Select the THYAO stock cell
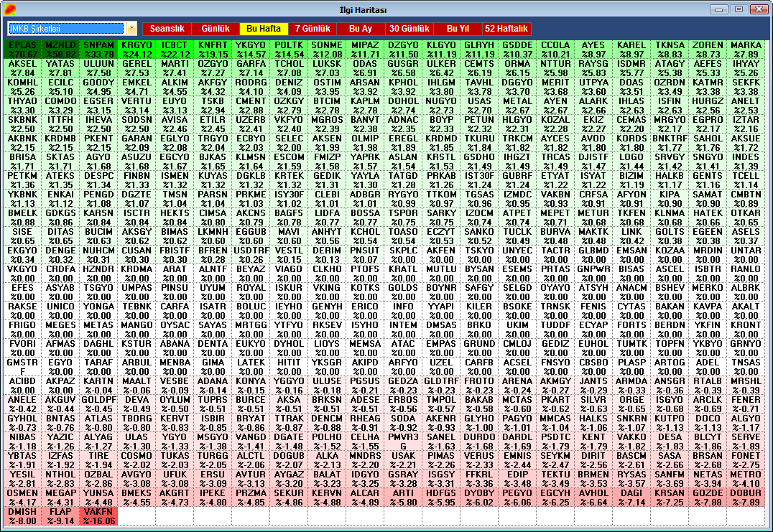 23,106
